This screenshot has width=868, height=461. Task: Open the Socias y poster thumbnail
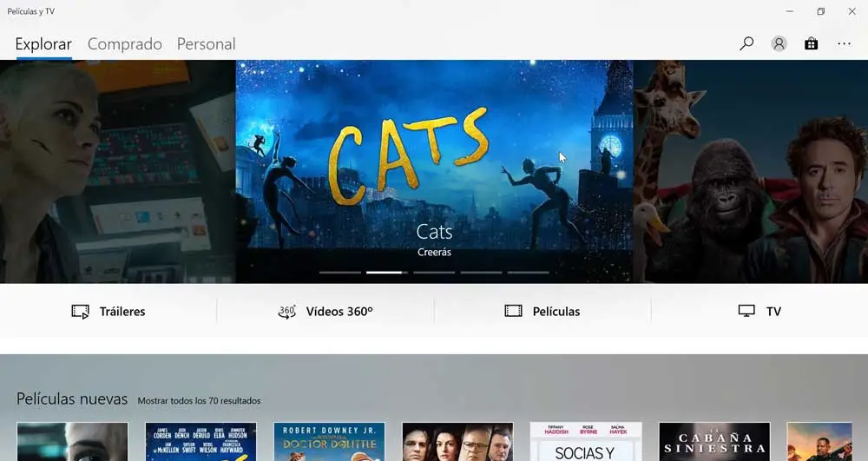(586, 442)
